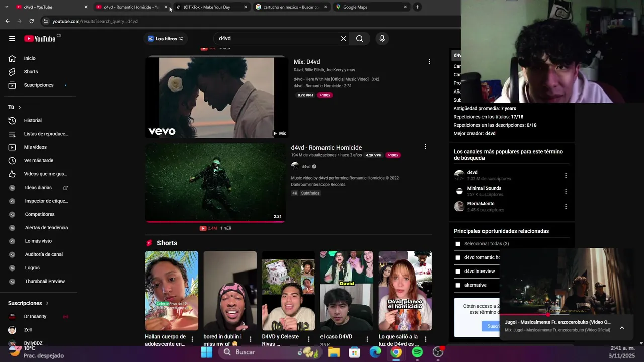The height and width of the screenshot is (362, 644).
Task: Check the d4vd romantic checkbox
Action: point(458,257)
